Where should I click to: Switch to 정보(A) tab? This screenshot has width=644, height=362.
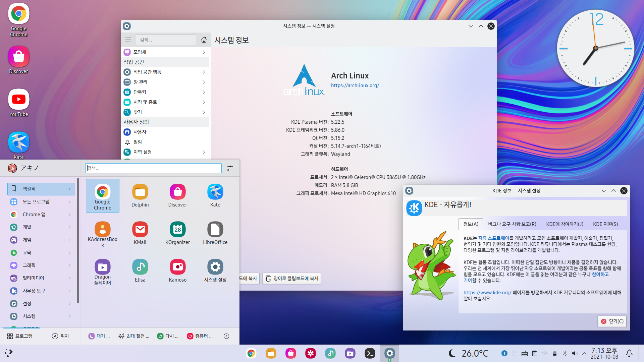click(x=471, y=224)
